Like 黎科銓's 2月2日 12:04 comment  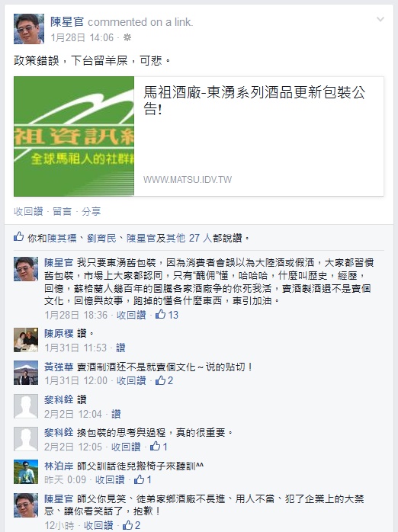[116, 414]
